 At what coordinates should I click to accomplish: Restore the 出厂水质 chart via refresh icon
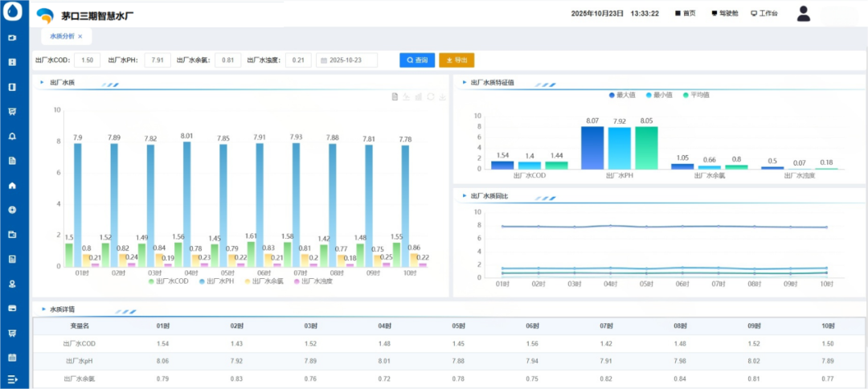431,96
